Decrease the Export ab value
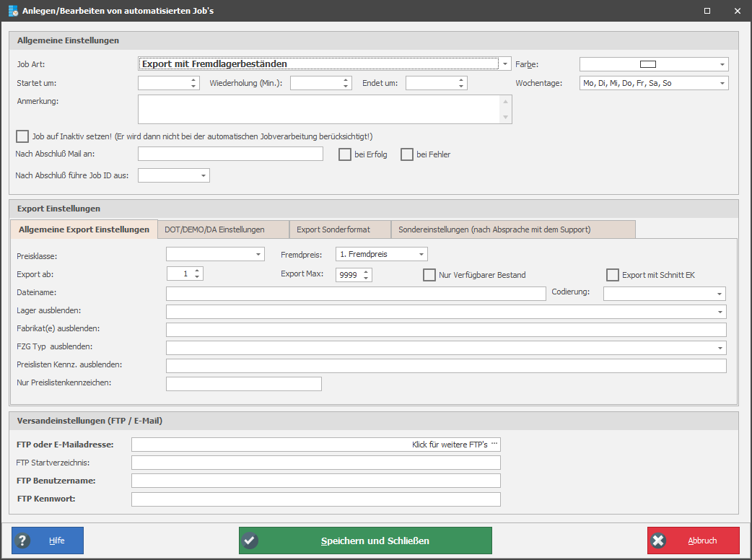Image resolution: width=752 pixels, height=560 pixels. 197,276
